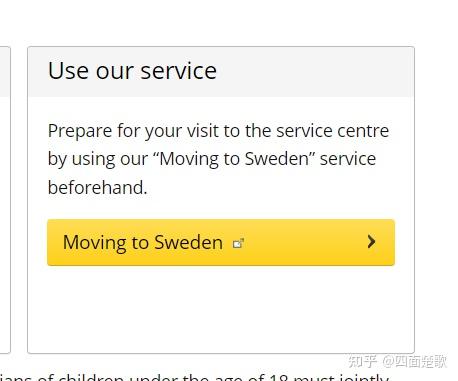Click the 'Moving to Sweden' button label text

tap(143, 242)
